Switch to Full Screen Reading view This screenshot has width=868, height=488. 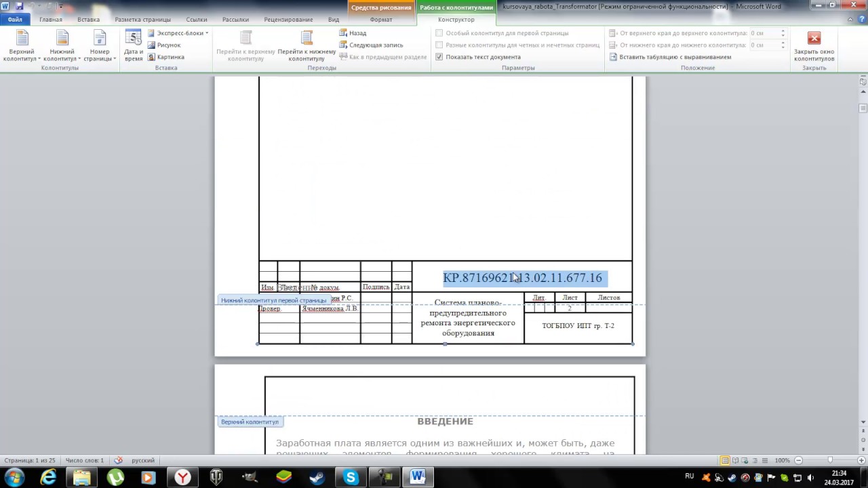(x=735, y=461)
